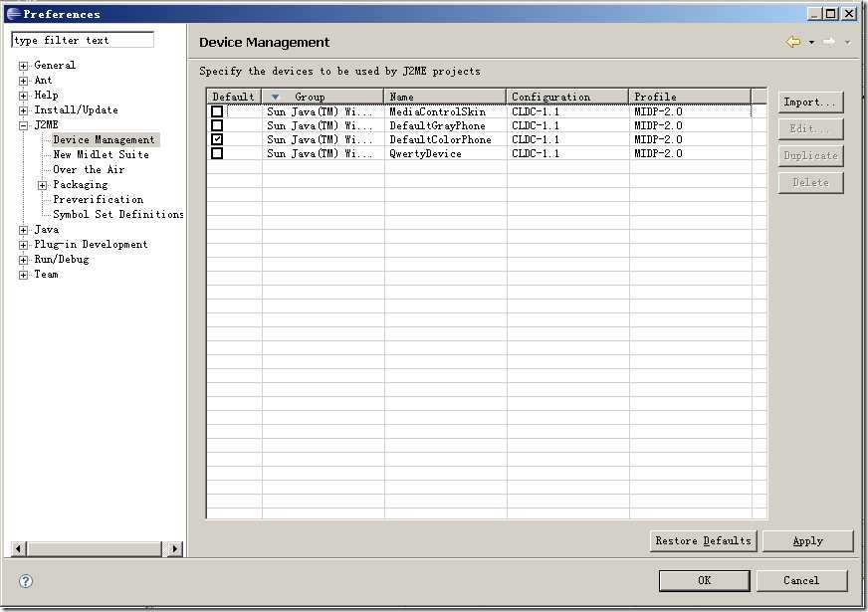Click the Group column sort arrow

tap(275, 97)
